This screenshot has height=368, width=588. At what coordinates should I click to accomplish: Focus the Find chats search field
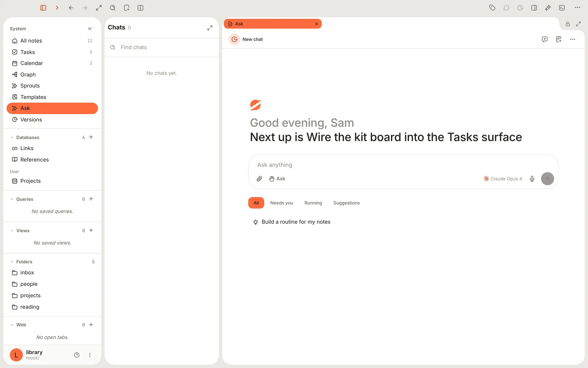(162, 47)
